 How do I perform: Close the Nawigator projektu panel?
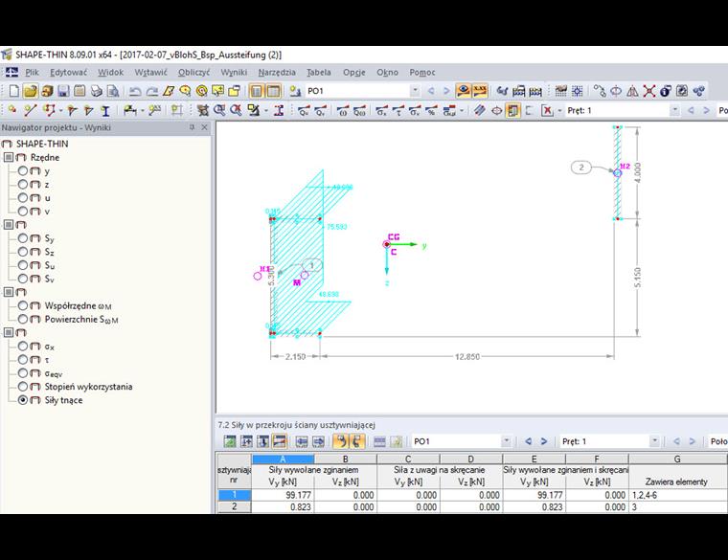(204, 127)
